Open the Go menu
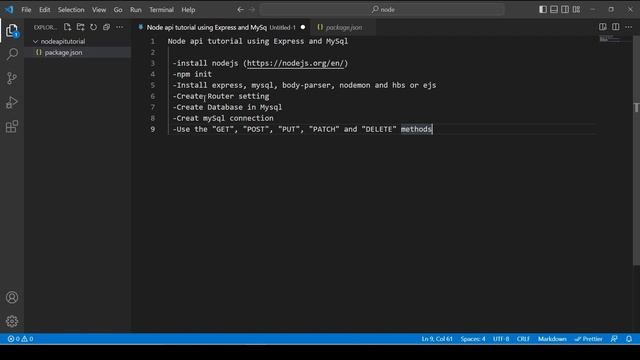640x360 pixels. pos(118,9)
